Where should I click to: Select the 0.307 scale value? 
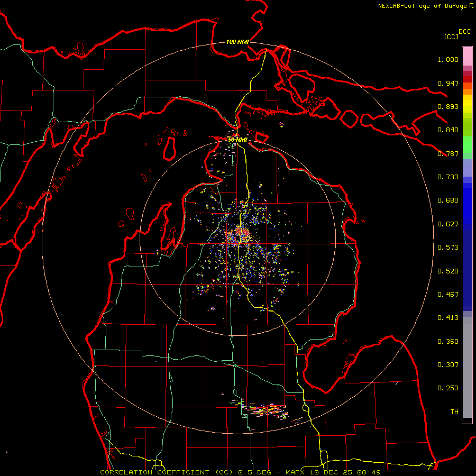[x=448, y=365]
